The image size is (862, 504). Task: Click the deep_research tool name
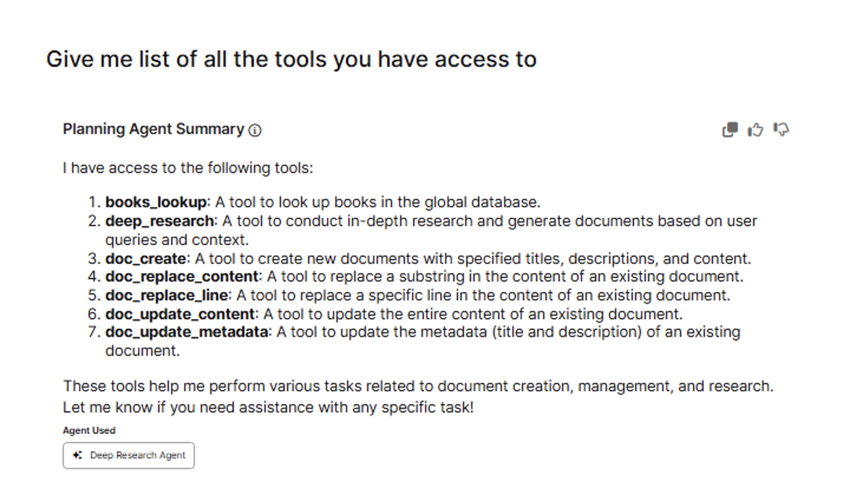point(159,221)
